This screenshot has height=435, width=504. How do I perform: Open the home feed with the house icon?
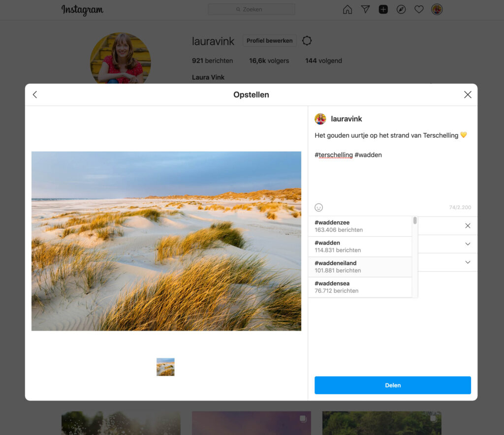coord(347,9)
